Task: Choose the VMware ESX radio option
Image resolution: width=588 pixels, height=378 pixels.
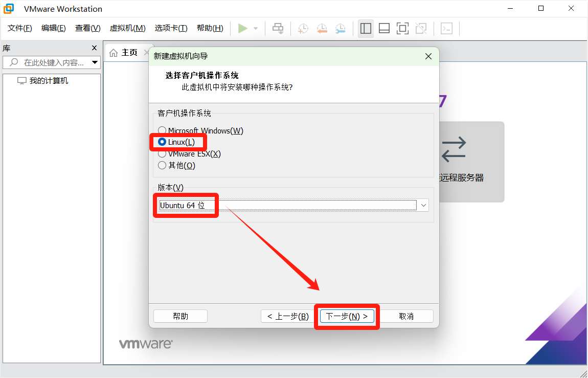Action: pyautogui.click(x=162, y=154)
